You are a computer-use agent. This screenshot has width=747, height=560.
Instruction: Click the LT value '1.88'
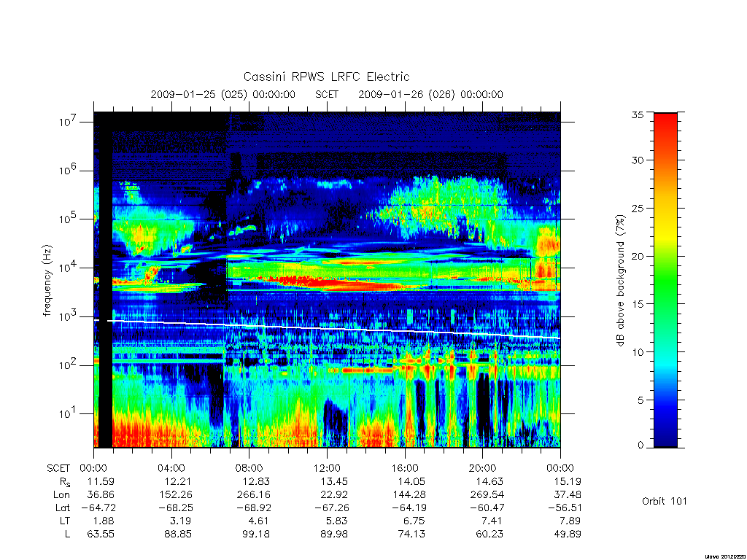(104, 521)
